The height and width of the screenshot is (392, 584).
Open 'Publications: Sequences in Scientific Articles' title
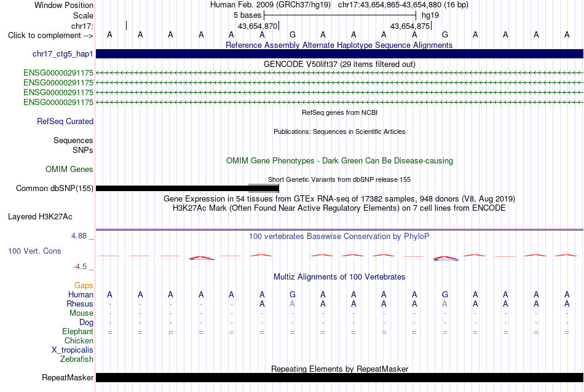(x=339, y=131)
